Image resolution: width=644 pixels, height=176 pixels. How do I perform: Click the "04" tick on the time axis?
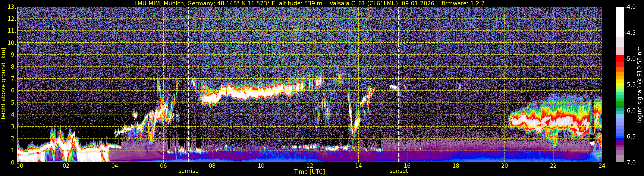tap(114, 166)
